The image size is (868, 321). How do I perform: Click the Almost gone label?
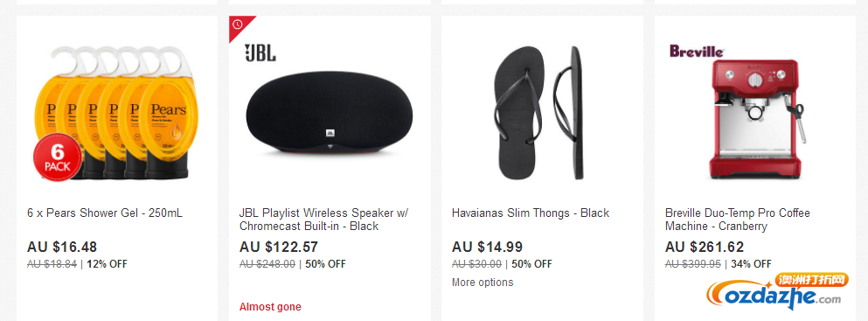270,307
